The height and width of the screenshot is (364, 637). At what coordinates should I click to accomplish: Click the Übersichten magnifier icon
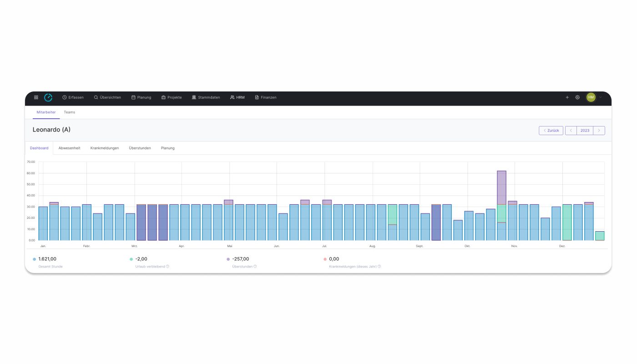click(95, 97)
